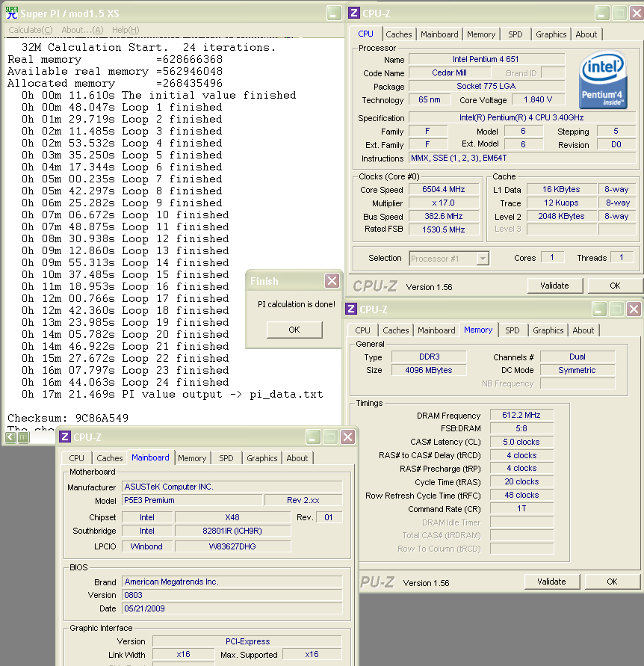Click OK in the CPU-Z CPU window

[x=615, y=286]
